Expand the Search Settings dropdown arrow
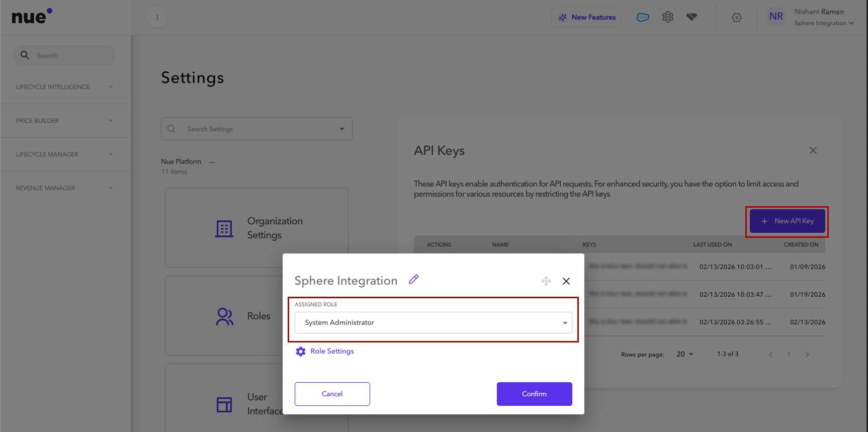This screenshot has height=432, width=868. coord(342,129)
